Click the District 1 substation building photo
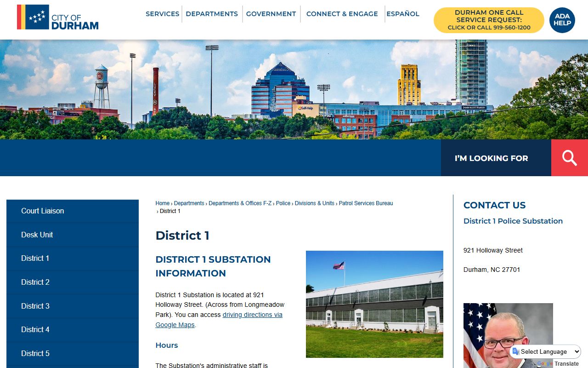 tap(374, 304)
